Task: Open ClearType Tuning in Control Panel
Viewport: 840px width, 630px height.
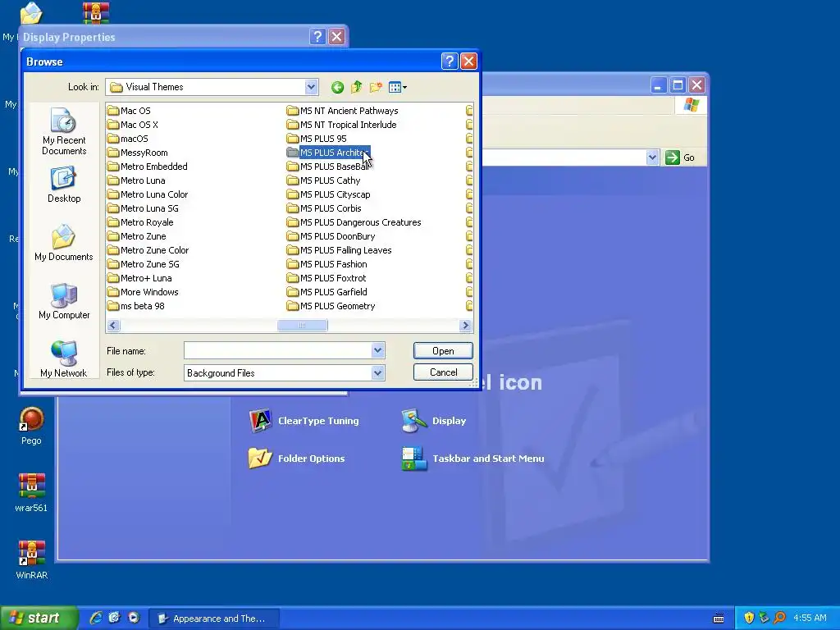Action: pos(304,421)
